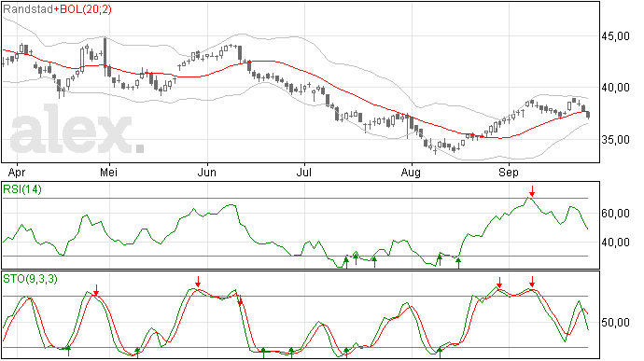Click the red sell arrow in the RSI panel
The height and width of the screenshot is (361, 644).
532,191
